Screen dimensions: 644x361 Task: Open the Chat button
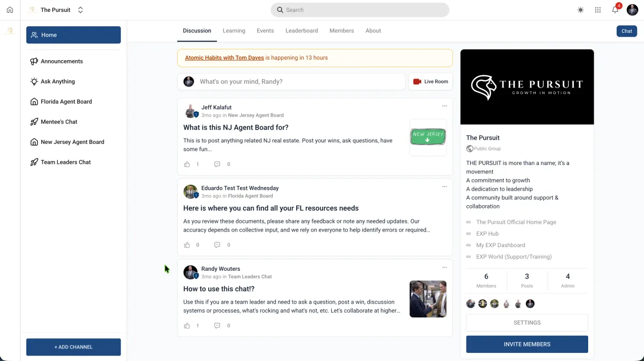[627, 31]
